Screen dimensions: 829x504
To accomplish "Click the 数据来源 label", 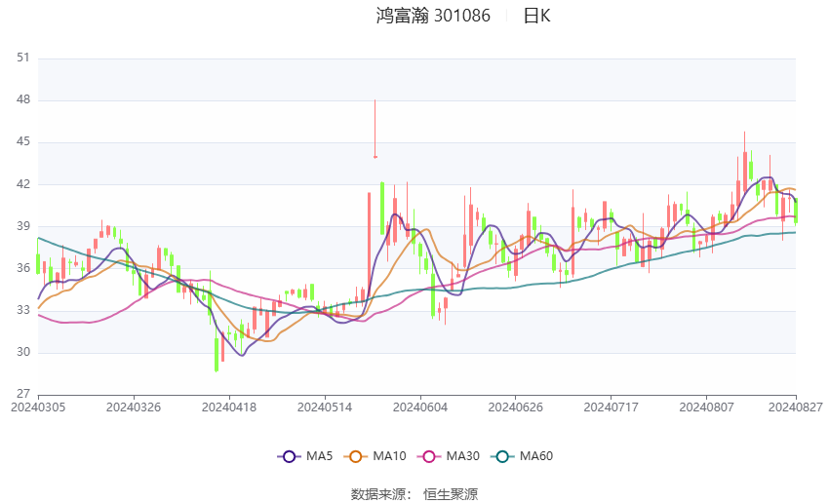I will click(378, 494).
